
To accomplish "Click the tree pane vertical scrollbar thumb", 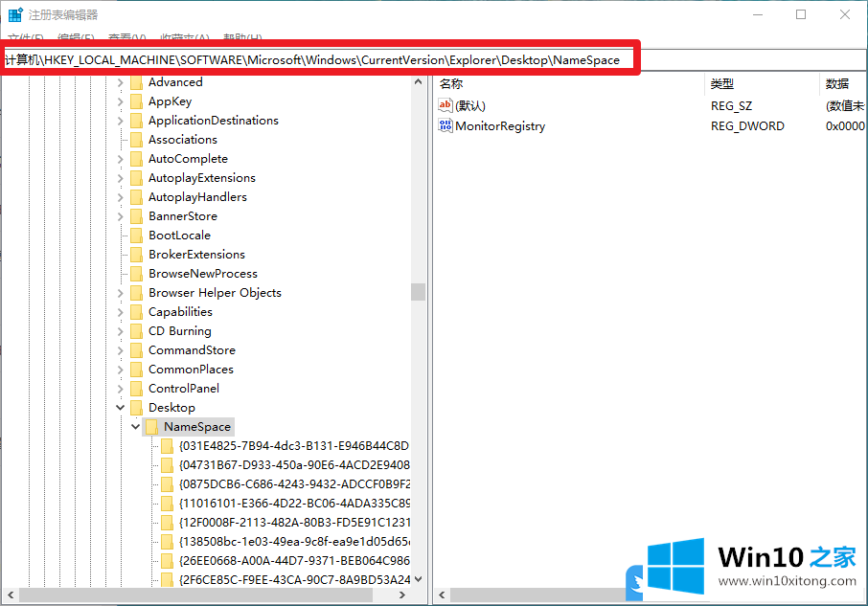I will 418,292.
